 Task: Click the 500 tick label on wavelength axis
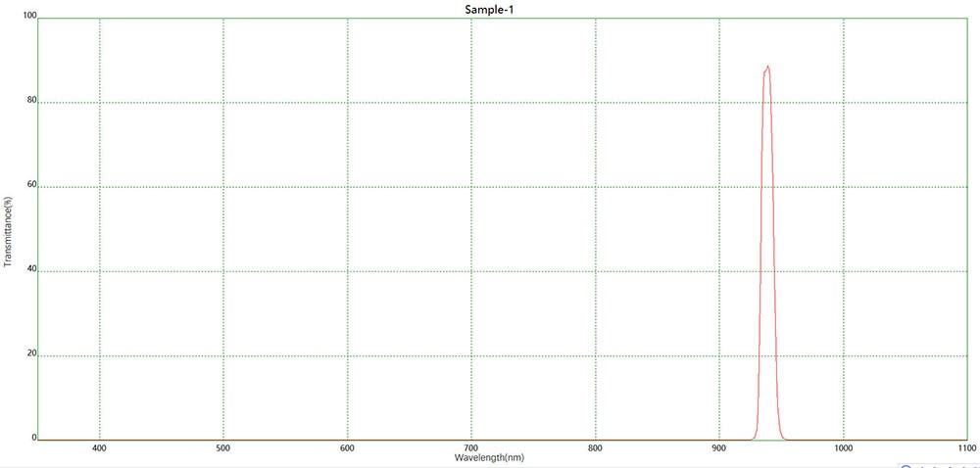(223, 447)
